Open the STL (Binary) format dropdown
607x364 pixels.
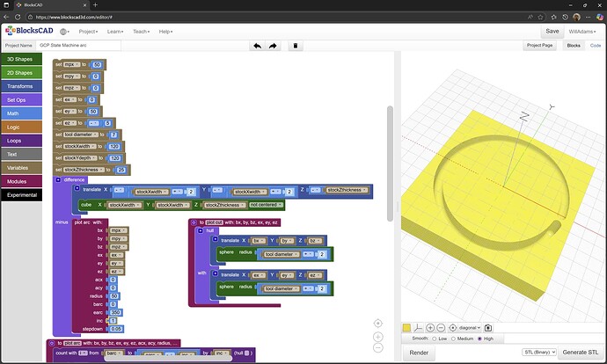tap(537, 353)
